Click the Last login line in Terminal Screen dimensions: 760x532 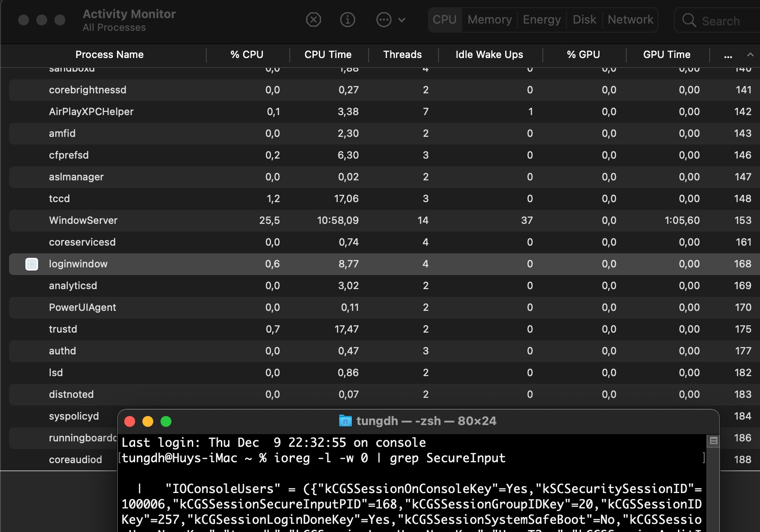click(274, 443)
